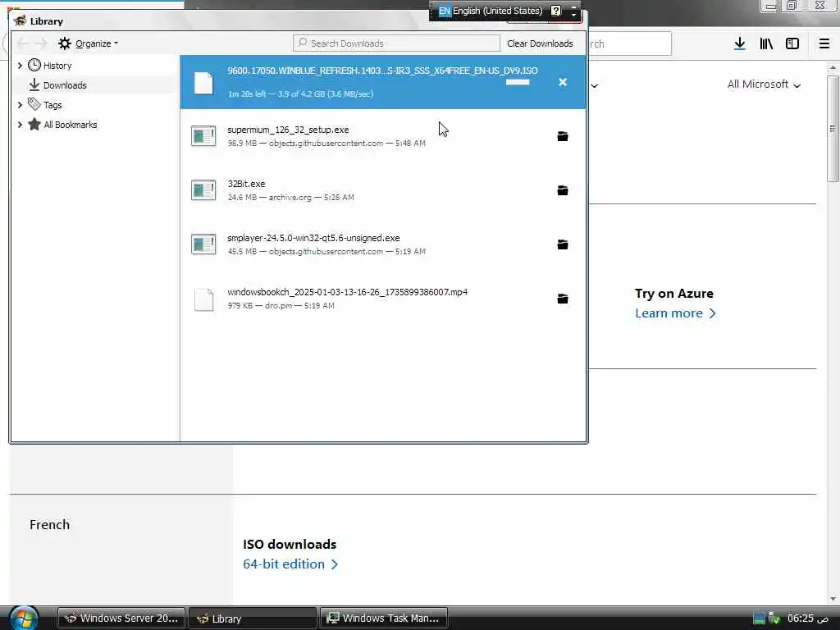Click the taskbar clock 06:25

point(807,619)
